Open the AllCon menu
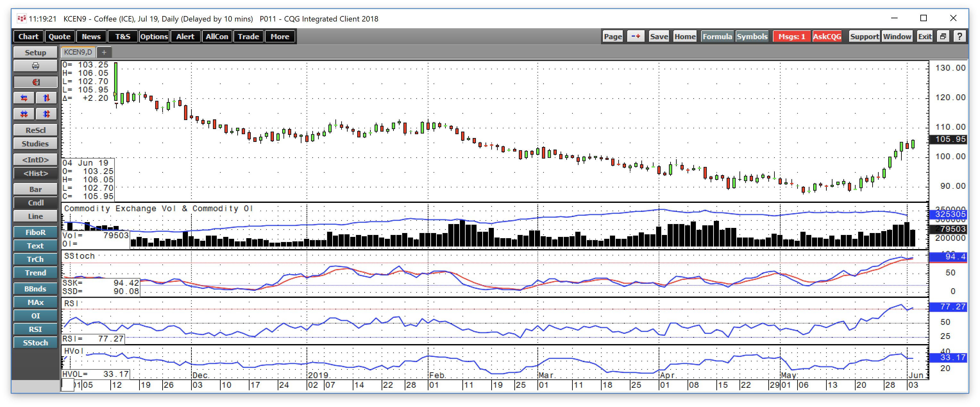980x407 pixels. [217, 37]
